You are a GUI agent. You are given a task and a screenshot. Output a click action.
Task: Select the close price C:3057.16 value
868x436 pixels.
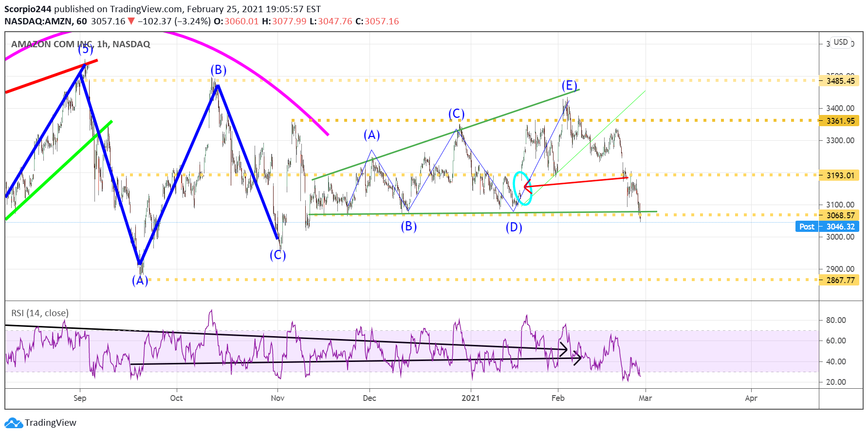click(x=377, y=21)
